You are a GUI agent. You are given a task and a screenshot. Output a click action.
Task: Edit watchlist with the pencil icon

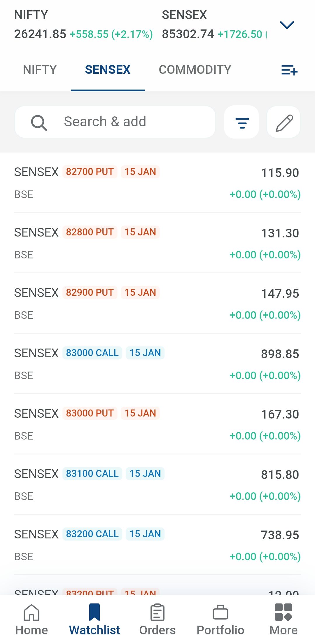(x=284, y=123)
